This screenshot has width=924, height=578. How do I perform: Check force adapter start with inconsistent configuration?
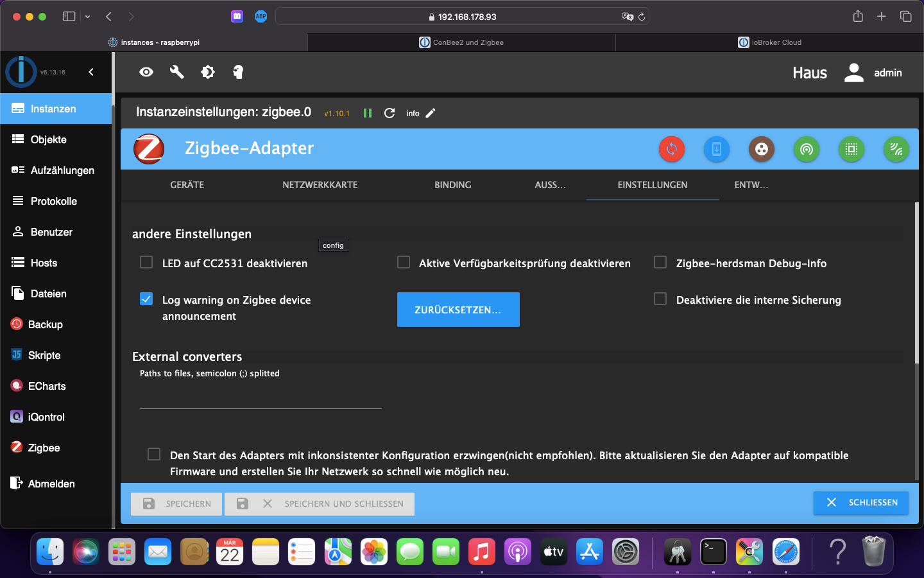point(154,454)
